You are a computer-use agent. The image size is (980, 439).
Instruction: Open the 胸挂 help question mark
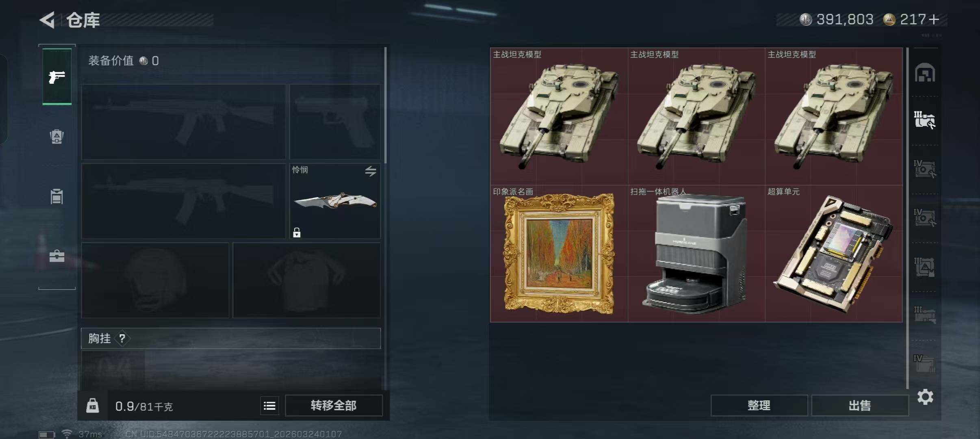[122, 338]
